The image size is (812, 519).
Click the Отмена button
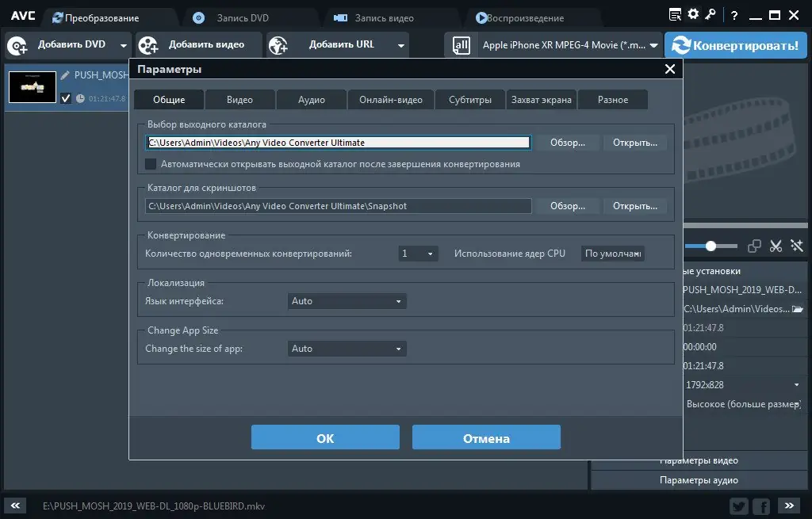point(486,437)
